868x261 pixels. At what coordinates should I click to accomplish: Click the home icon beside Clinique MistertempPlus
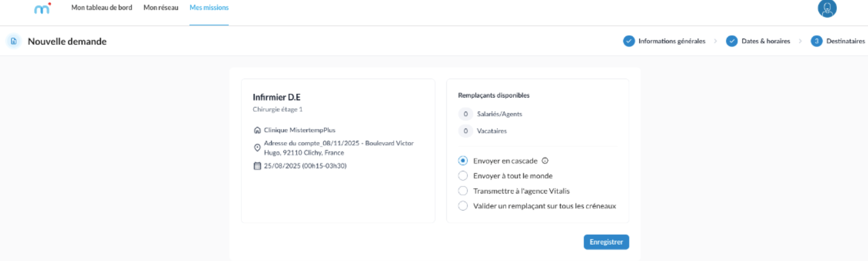click(257, 130)
